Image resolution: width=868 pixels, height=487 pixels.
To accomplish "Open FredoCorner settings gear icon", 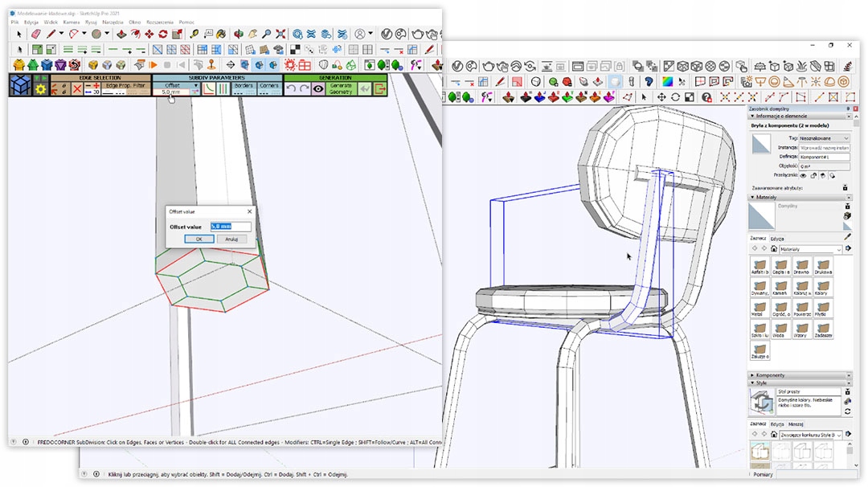I will tap(40, 90).
